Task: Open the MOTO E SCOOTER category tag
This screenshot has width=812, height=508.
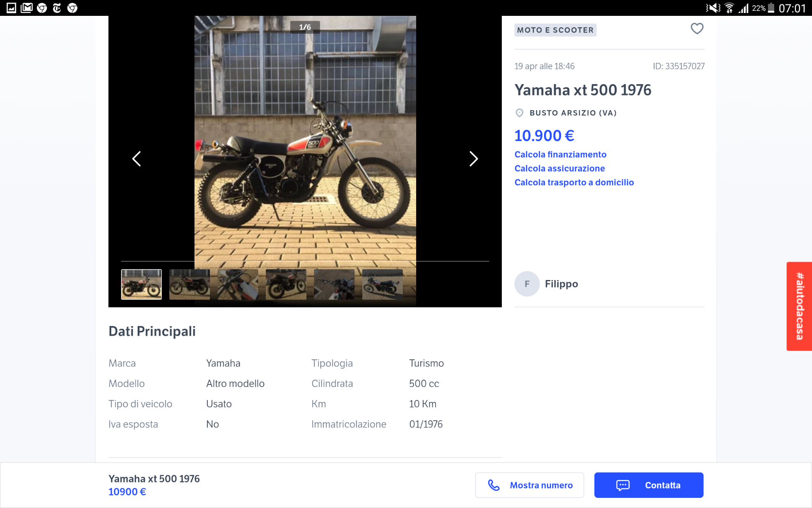Action: tap(555, 30)
